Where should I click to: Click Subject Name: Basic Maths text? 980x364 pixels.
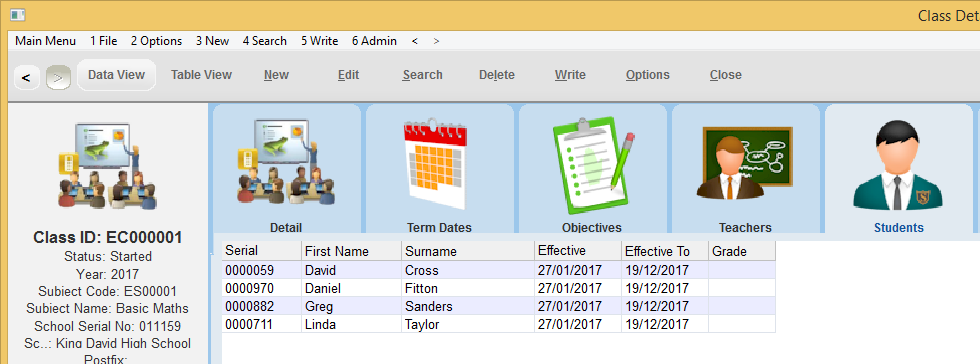108,308
